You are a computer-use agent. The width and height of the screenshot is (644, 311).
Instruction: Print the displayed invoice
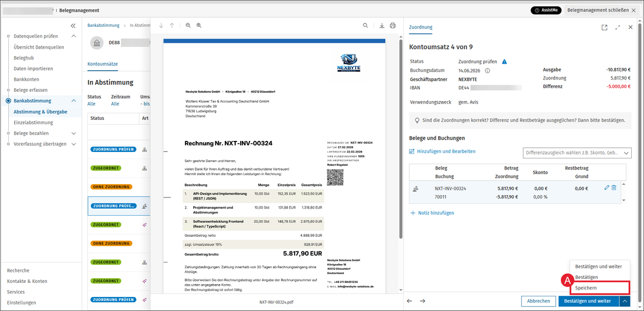(x=393, y=26)
